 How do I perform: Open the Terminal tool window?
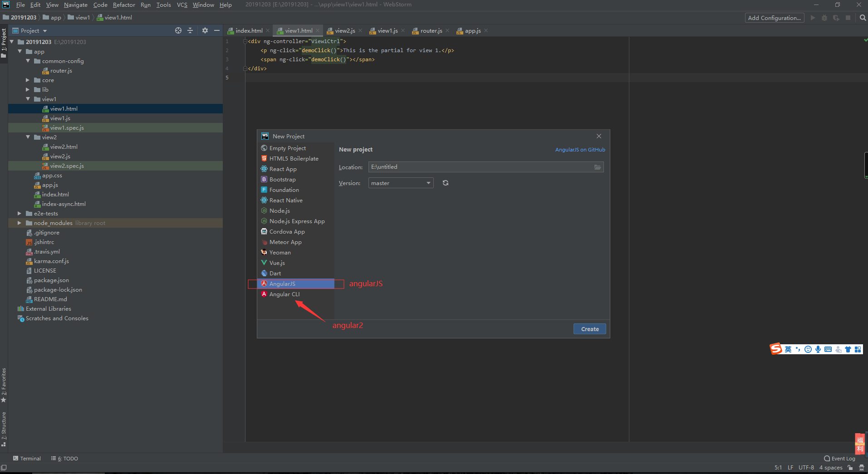(27, 458)
